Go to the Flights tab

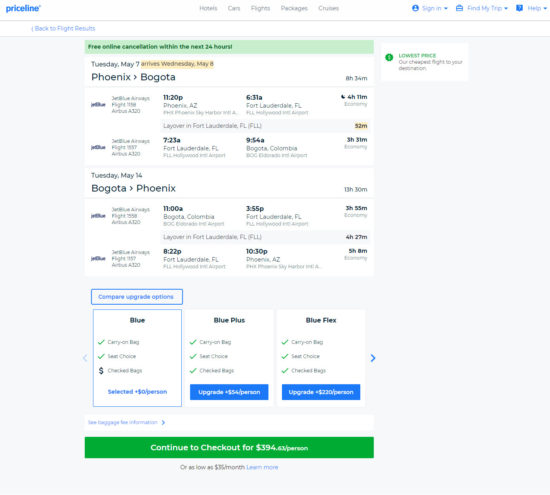coord(260,8)
